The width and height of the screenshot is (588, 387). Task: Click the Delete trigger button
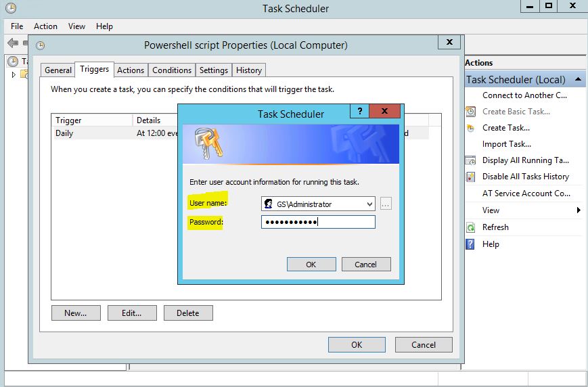(188, 313)
